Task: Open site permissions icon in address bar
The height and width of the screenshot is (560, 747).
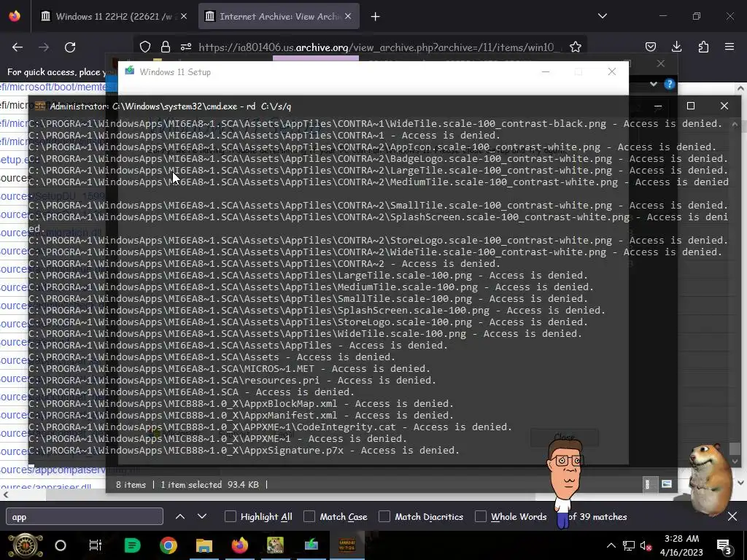Action: [x=186, y=47]
